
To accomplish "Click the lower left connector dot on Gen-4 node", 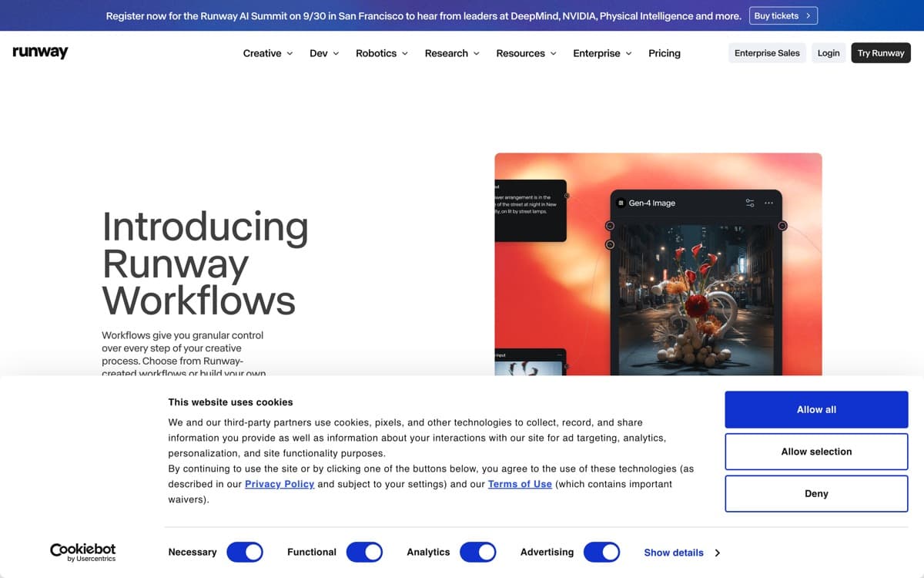I will point(610,244).
